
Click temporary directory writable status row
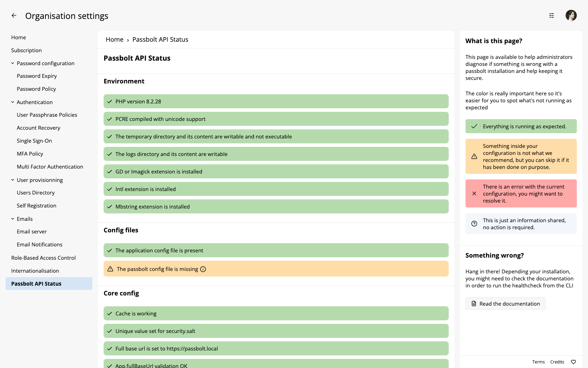(x=276, y=136)
